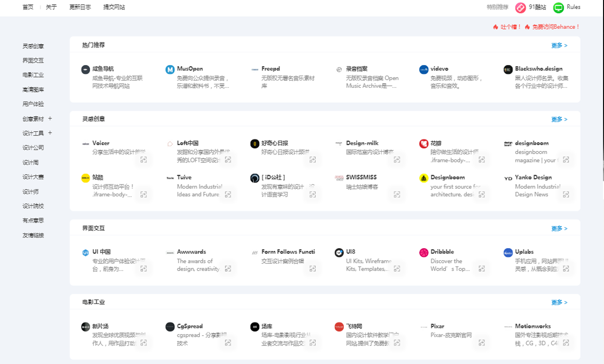Click the MusOpen blue M icon

170,69
